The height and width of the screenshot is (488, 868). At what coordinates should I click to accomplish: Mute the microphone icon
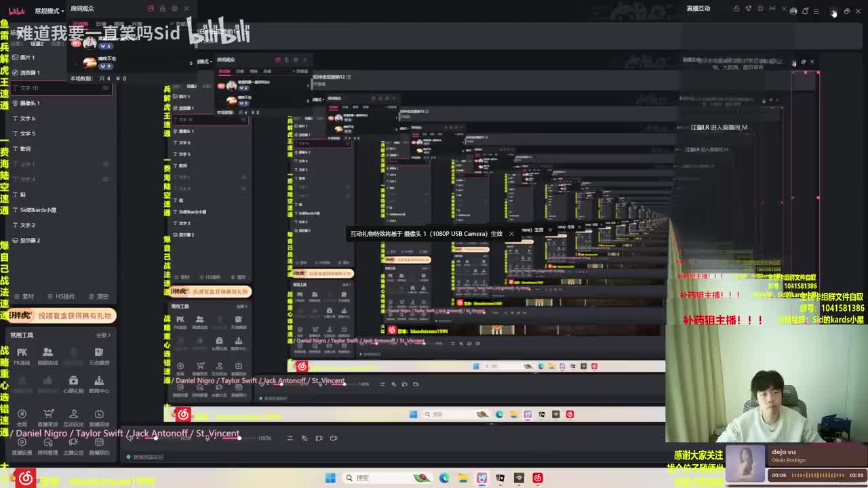tap(208, 438)
